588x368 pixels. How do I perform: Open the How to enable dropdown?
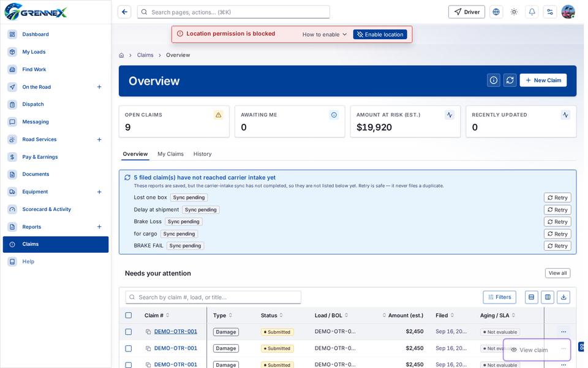(x=325, y=34)
